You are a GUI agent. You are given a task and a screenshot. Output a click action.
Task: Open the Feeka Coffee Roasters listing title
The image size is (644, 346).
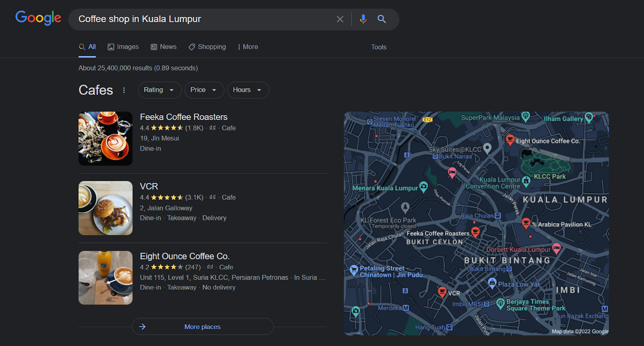tap(184, 117)
